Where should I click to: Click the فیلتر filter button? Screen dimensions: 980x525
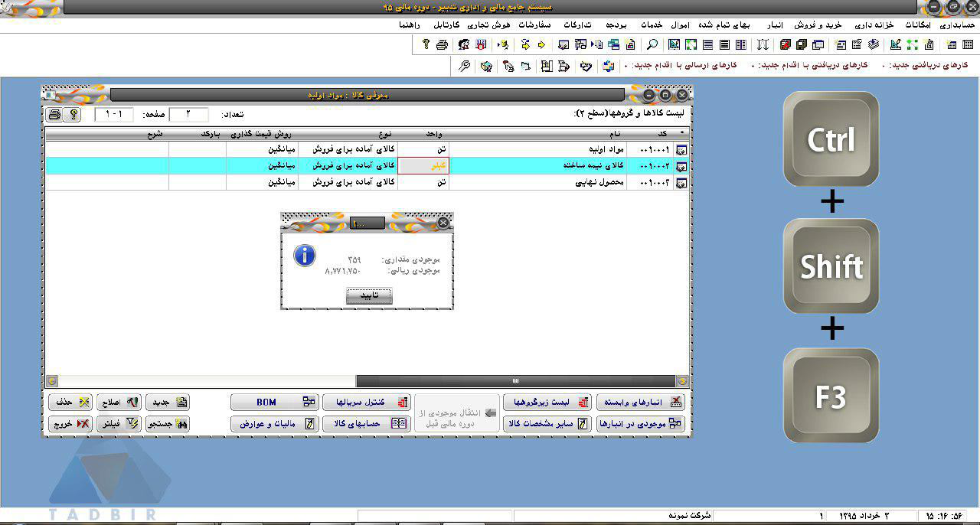coord(119,423)
